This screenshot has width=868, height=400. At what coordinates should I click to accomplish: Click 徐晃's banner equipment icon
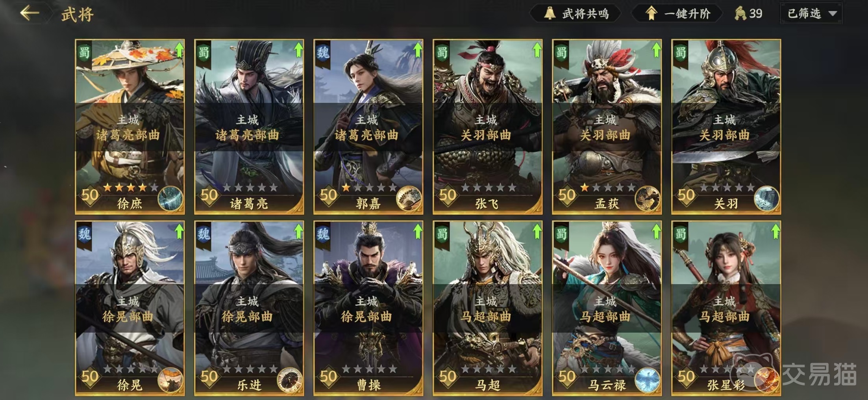pyautogui.click(x=170, y=380)
